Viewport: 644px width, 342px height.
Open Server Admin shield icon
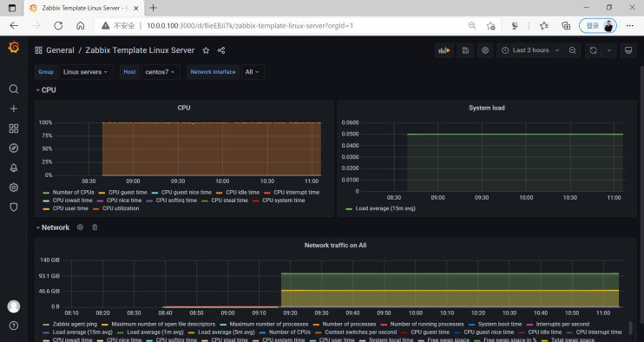tap(14, 207)
